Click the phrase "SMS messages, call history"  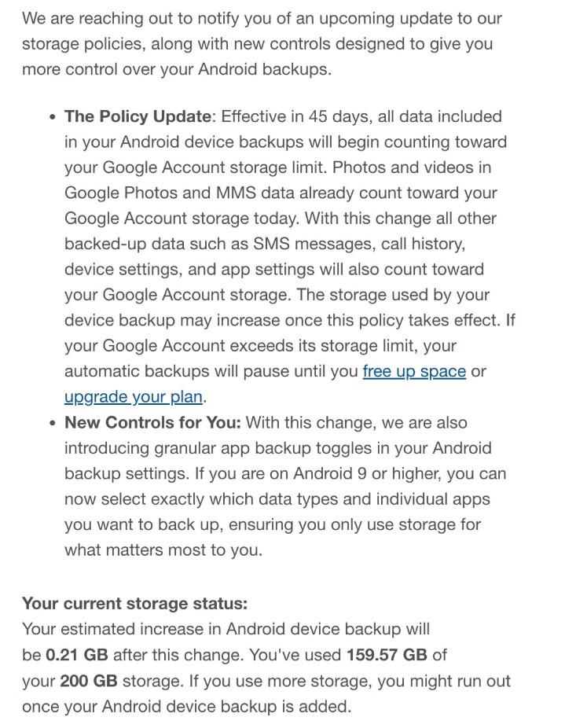(358, 244)
